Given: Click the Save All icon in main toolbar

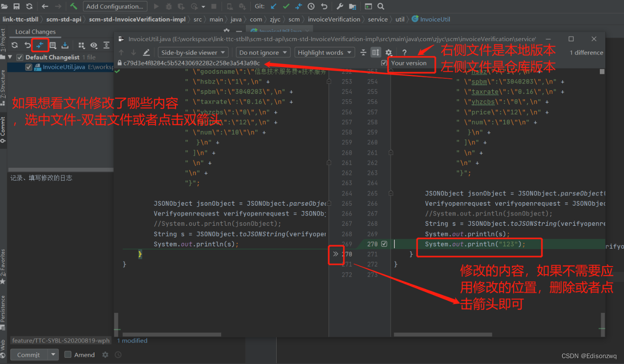Looking at the screenshot, I should 17,6.
